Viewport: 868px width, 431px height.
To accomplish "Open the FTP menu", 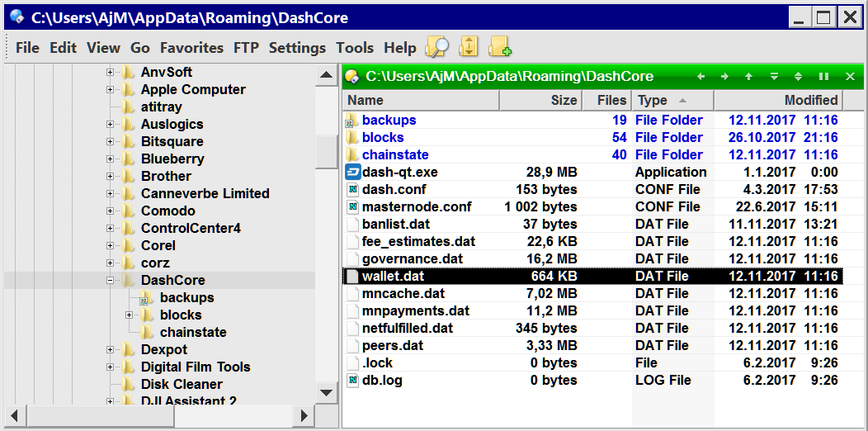I will click(x=246, y=48).
